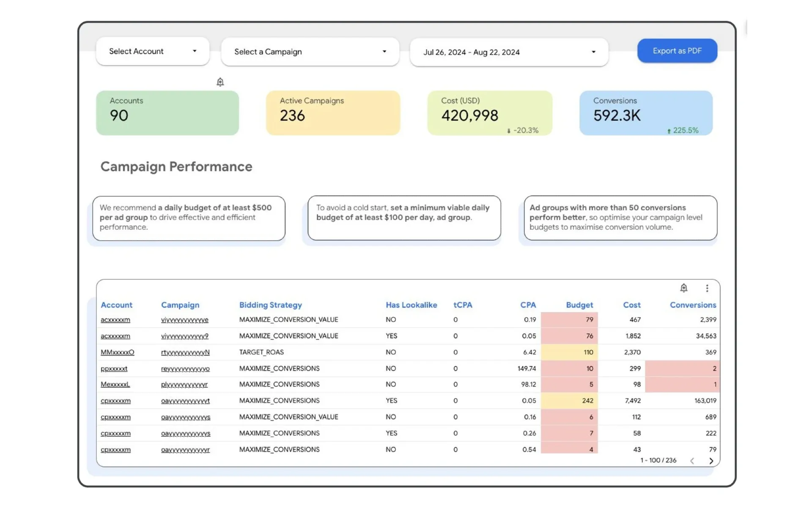
Task: Toggle tCPA value for vivyyyyyyyyyyye campaign
Action: [455, 320]
